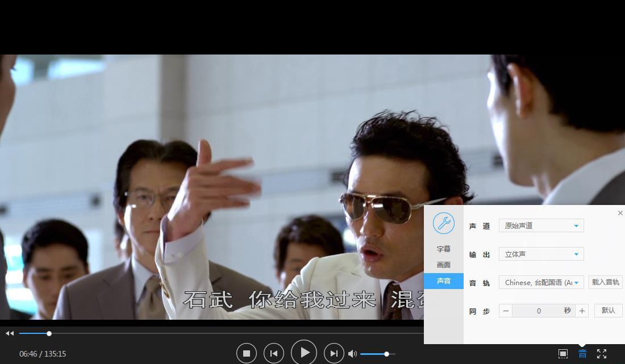Mute the speaker volume icon
The height and width of the screenshot is (364, 625).
pyautogui.click(x=352, y=354)
